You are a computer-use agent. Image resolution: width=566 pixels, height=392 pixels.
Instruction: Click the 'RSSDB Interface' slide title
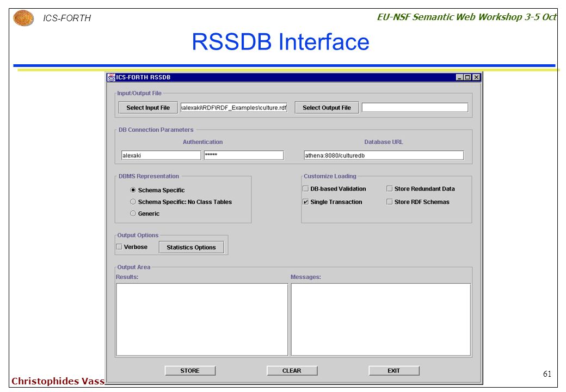(x=280, y=42)
